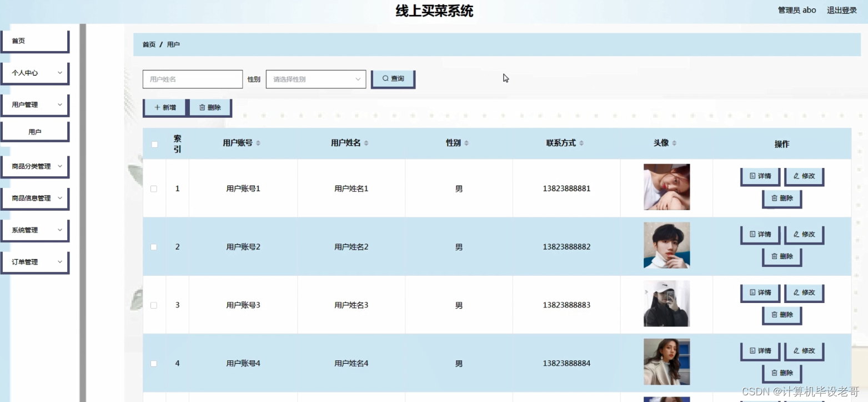Sort by 用户账号 column arrows
868x402 pixels.
point(258,143)
